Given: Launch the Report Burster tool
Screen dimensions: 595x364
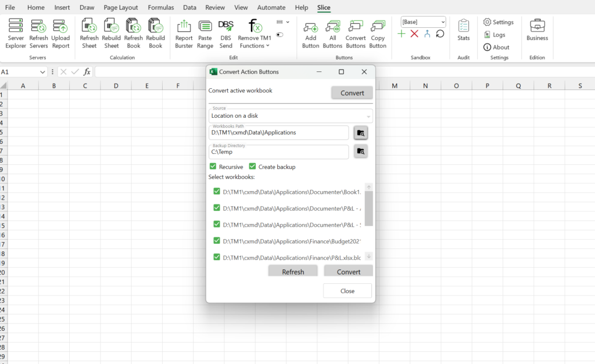Looking at the screenshot, I should pos(184,33).
